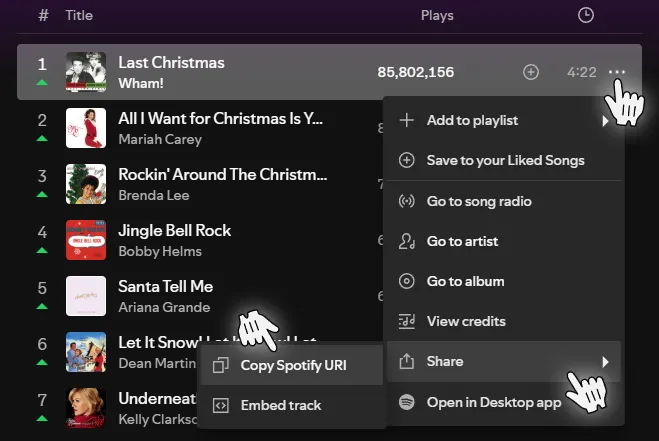Click the Go to album disc icon

coord(407,281)
